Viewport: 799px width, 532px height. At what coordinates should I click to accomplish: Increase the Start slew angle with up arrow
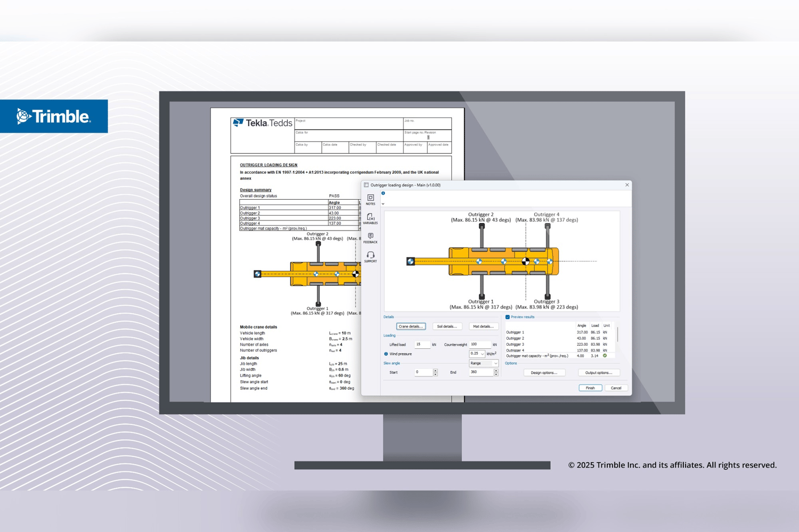435,371
